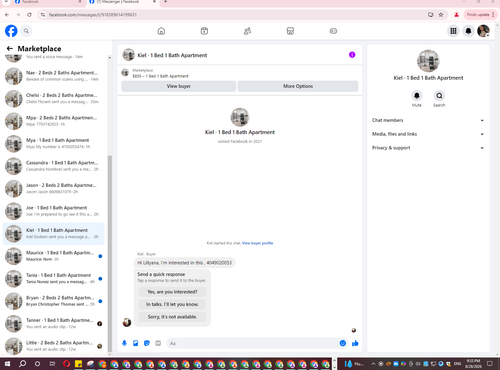The width and height of the screenshot is (500, 370).
Task: Open Windows Start menu
Action: click(7, 364)
